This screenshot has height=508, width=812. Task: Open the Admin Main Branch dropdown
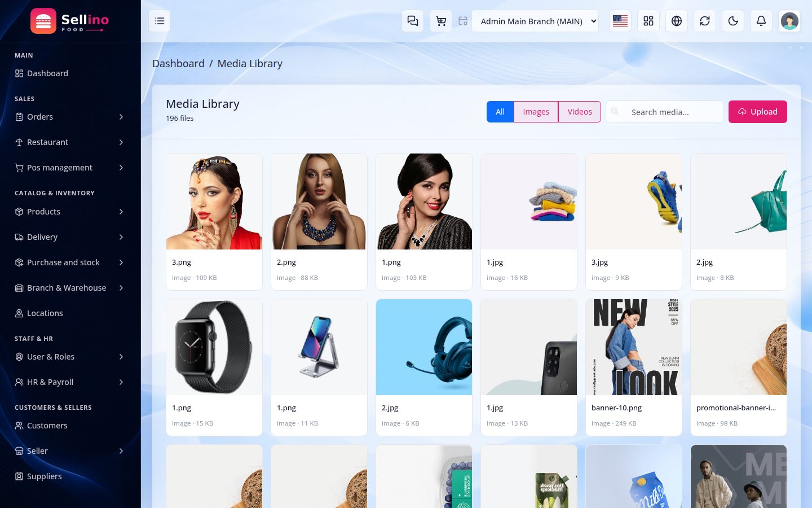535,21
